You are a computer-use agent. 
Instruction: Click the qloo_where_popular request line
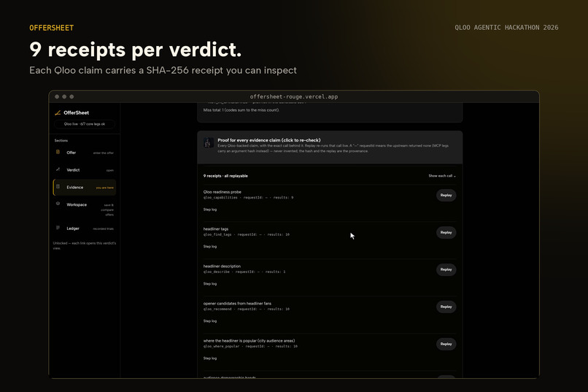[250, 346]
